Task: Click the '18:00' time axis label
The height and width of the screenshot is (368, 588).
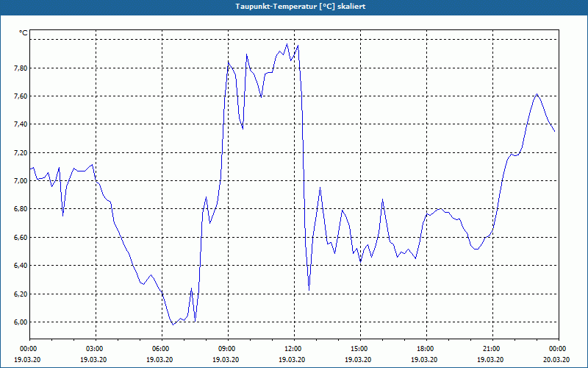Action: pyautogui.click(x=426, y=349)
